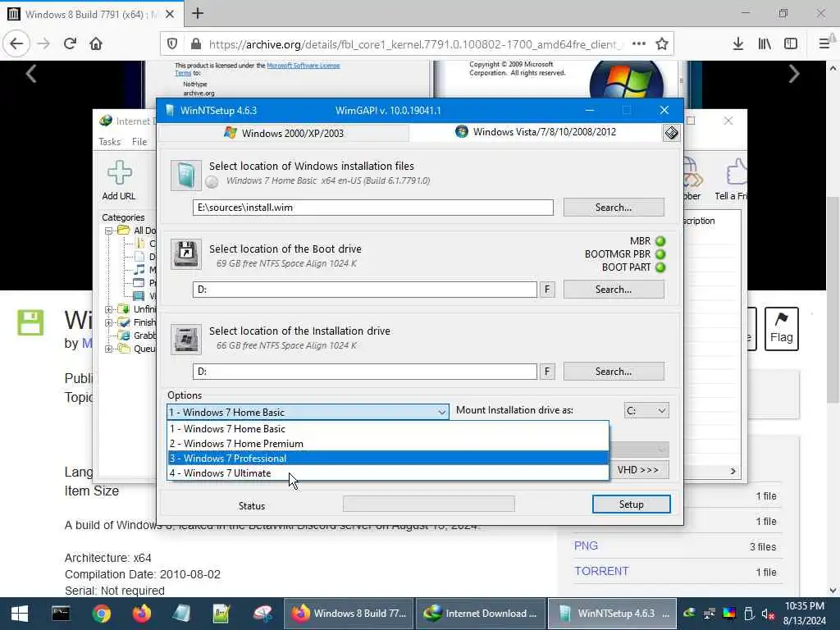Screen dimensions: 840x630
Task: Expand the Queues category in IDM
Action: (x=109, y=349)
